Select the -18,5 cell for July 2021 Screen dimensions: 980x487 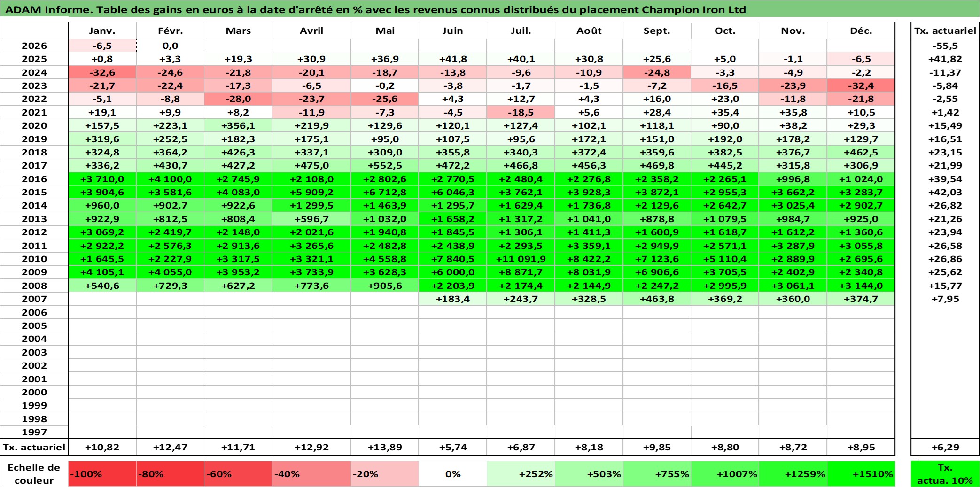tap(521, 112)
